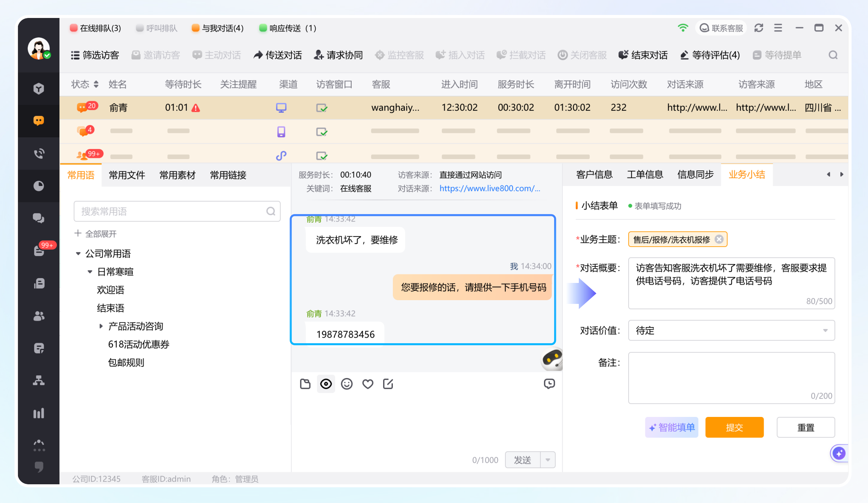Open the live800.com conversation source link
Image resolution: width=868 pixels, height=503 pixels.
point(489,189)
